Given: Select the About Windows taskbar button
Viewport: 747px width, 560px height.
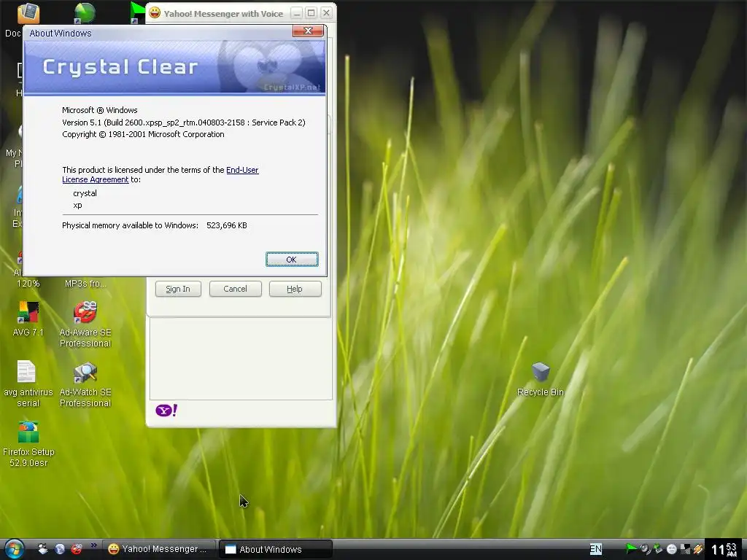Looking at the screenshot, I should (x=275, y=550).
